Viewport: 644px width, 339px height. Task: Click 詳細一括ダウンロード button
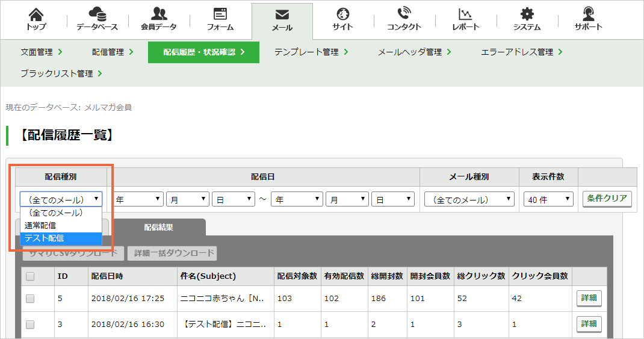172,253
